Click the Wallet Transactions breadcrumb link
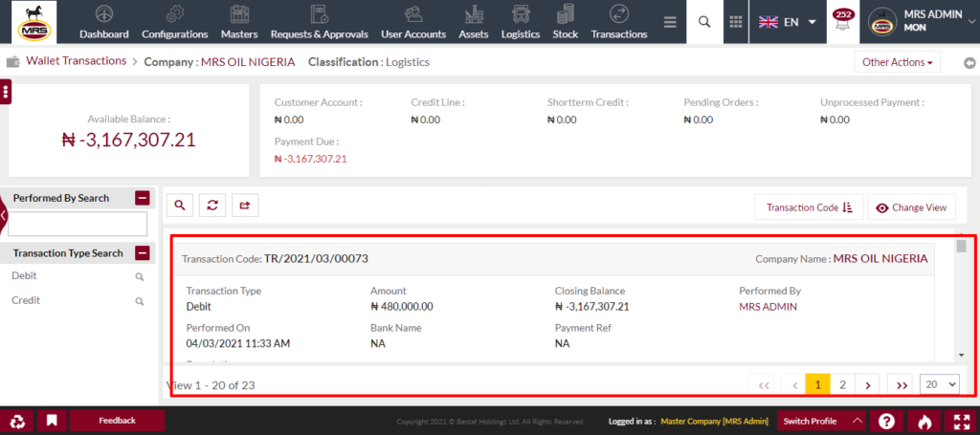 tap(77, 61)
